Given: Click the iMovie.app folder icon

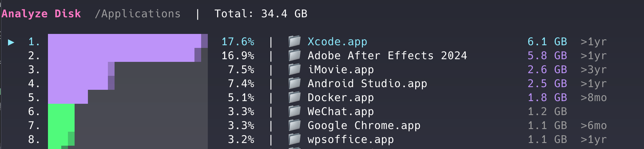Looking at the screenshot, I should [x=294, y=69].
